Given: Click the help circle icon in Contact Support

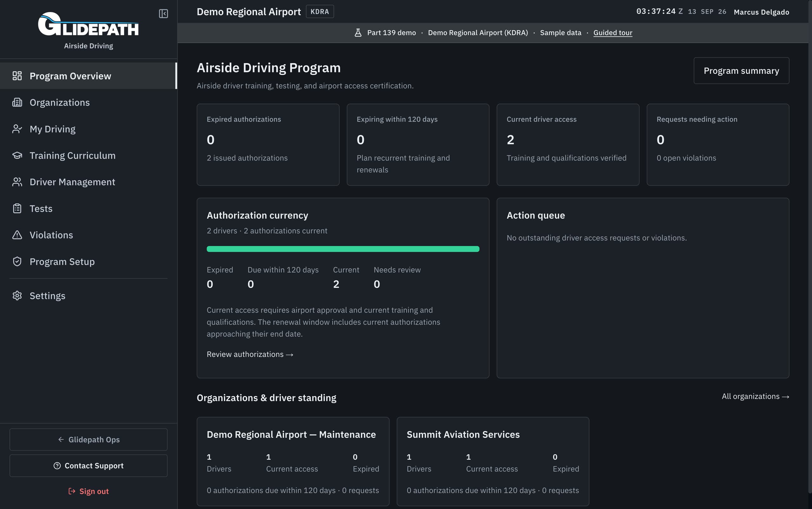Looking at the screenshot, I should pos(57,466).
